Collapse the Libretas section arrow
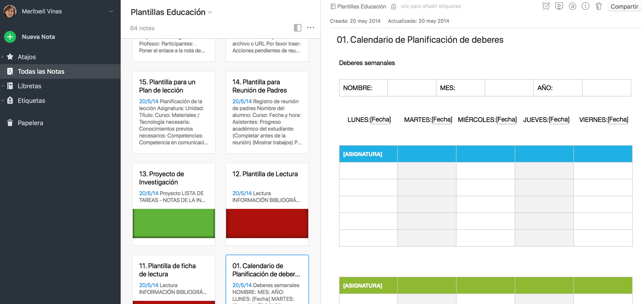This screenshot has height=304, width=644. 3,86
